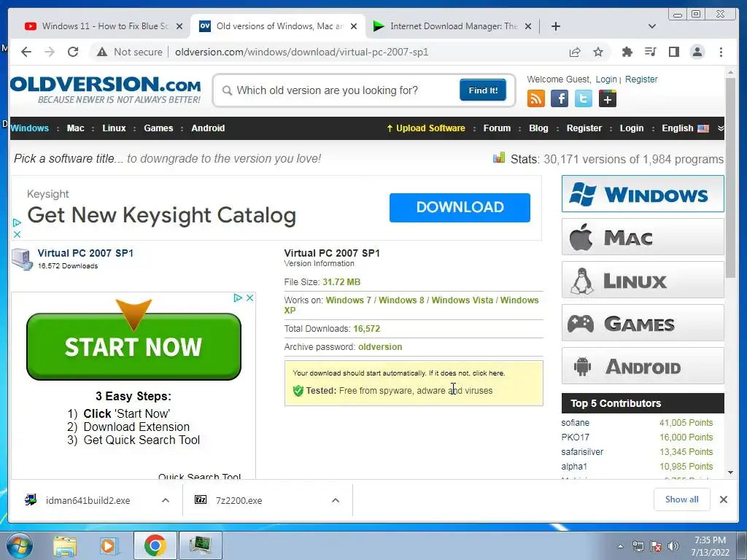Click the Not secure warning icon
This screenshot has height=560, width=747.
point(102,52)
